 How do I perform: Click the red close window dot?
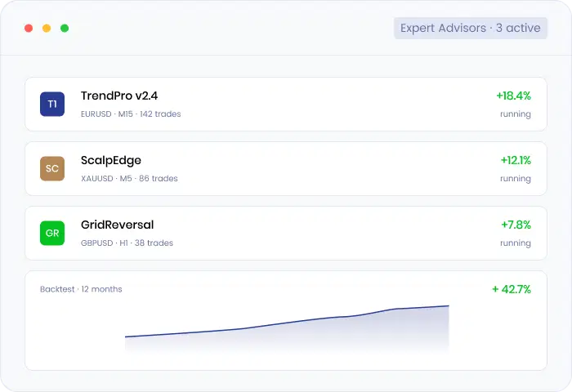point(29,28)
